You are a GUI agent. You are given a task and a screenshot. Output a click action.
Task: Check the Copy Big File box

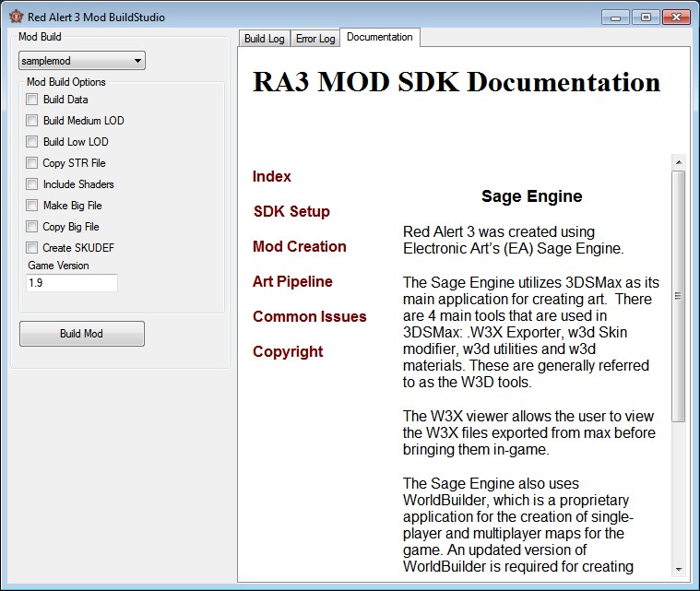pyautogui.click(x=31, y=226)
